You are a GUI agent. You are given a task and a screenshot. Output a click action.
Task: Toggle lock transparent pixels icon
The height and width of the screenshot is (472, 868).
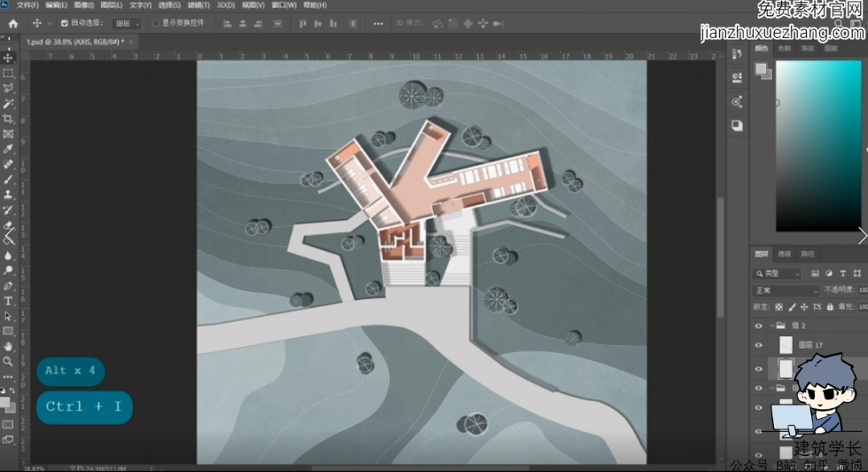(779, 307)
